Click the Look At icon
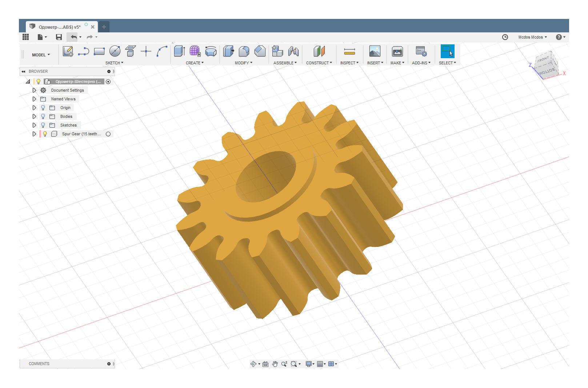 coord(265,364)
